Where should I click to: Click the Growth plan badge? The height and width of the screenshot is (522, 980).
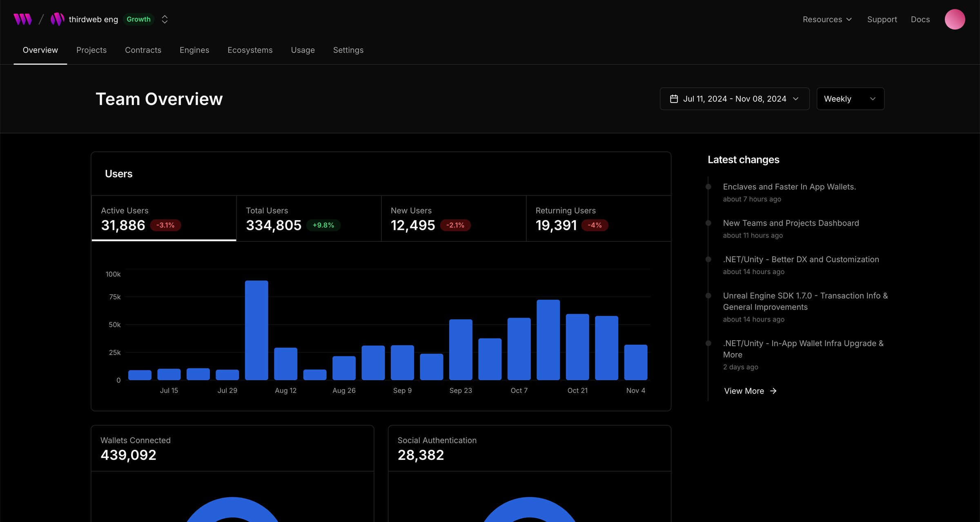(138, 19)
